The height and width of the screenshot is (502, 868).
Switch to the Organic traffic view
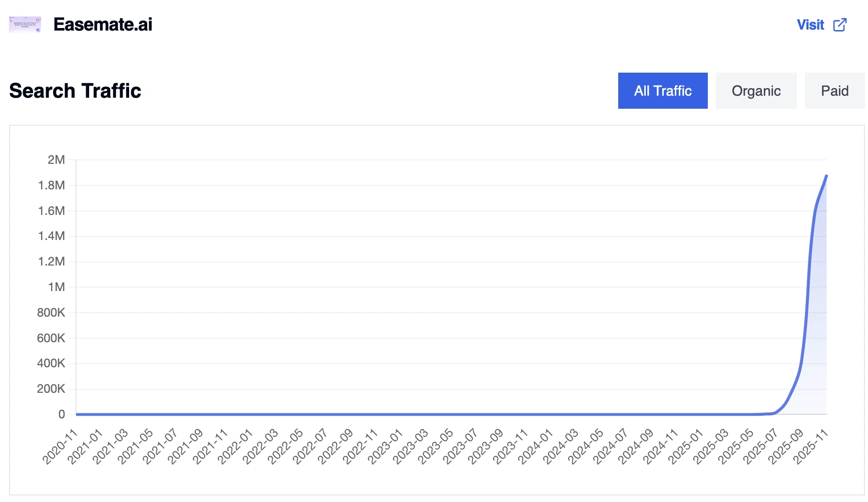[756, 91]
